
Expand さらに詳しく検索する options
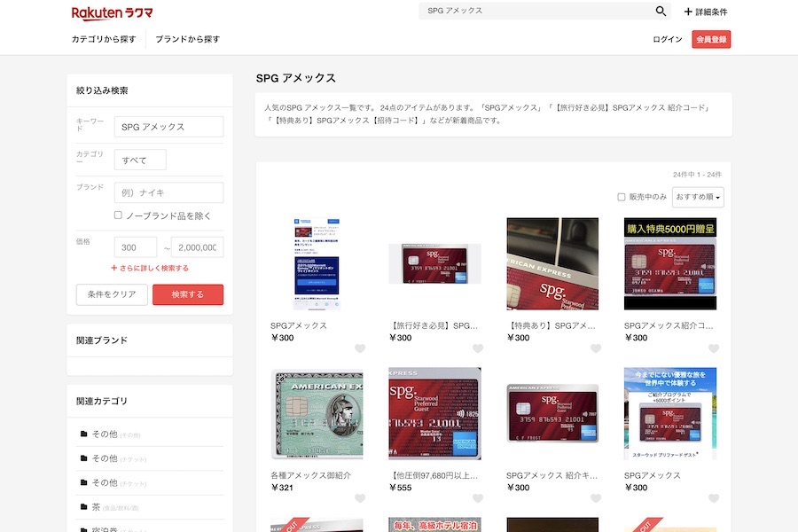[150, 269]
